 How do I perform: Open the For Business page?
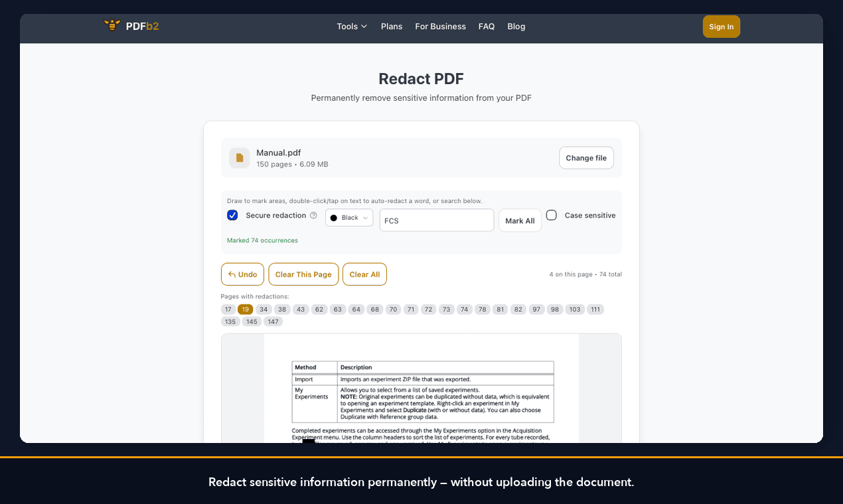tap(440, 27)
